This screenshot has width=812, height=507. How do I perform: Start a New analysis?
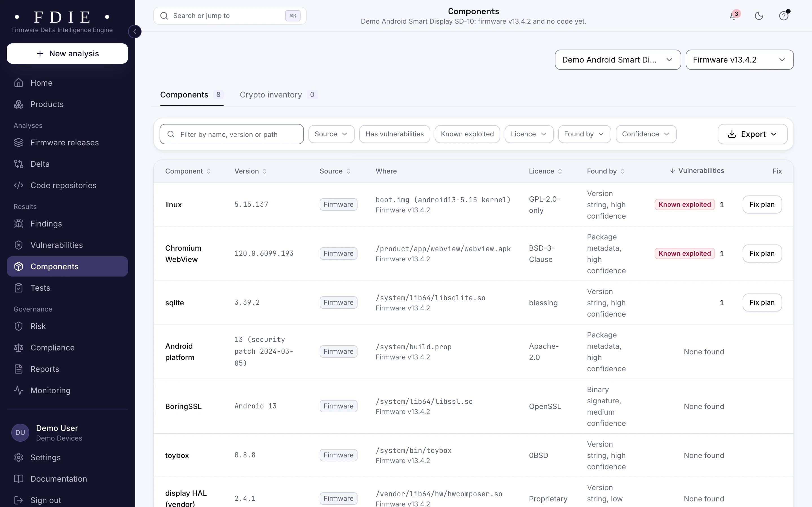67,54
